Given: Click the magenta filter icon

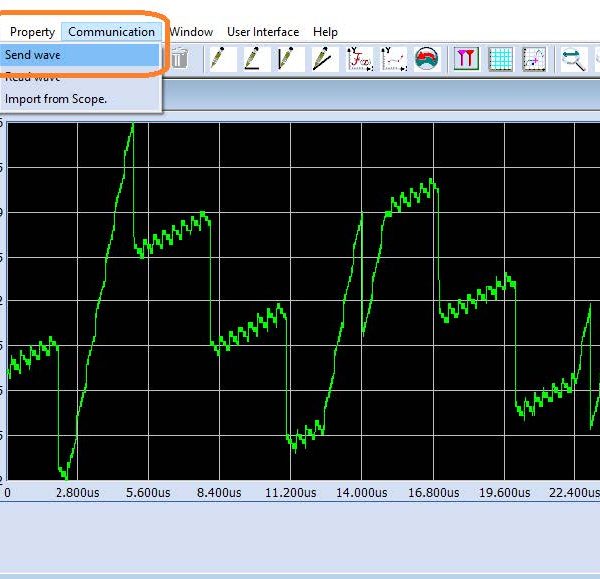Looking at the screenshot, I should (x=466, y=59).
